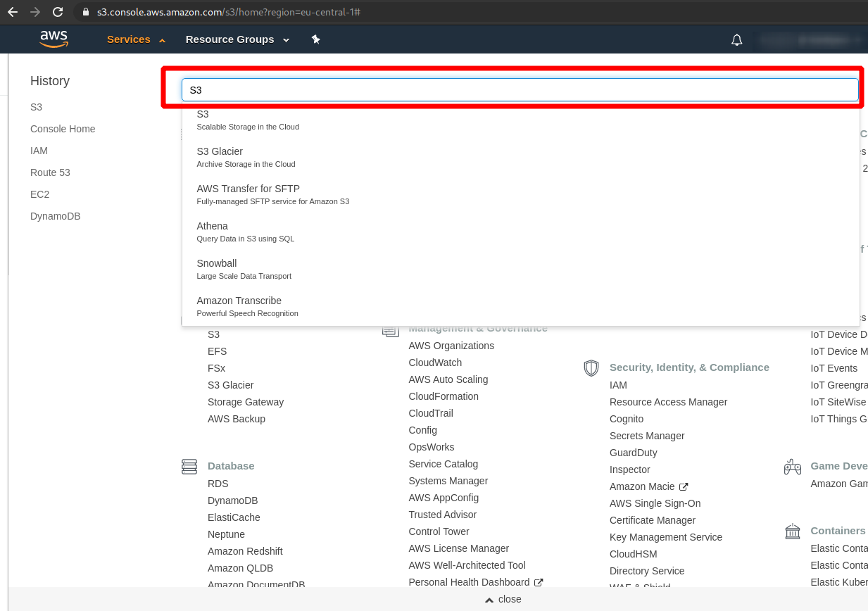Open AWS Well-Architected Tool
The image size is (868, 611).
pyautogui.click(x=467, y=565)
